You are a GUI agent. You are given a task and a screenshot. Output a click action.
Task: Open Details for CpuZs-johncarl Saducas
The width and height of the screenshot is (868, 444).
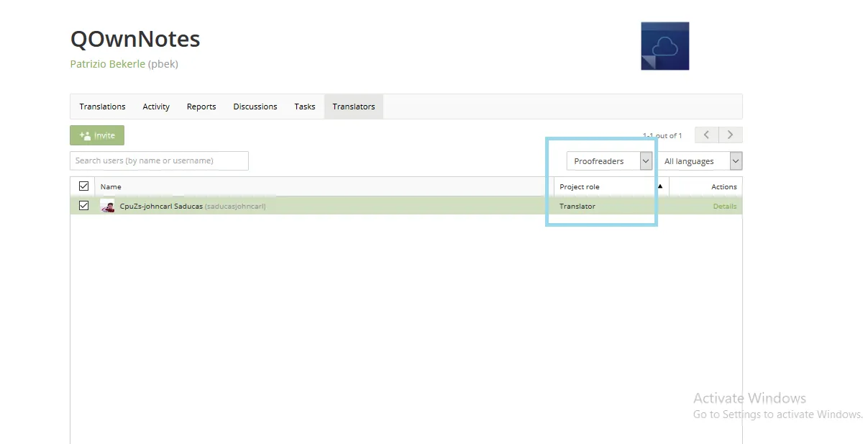click(x=725, y=207)
